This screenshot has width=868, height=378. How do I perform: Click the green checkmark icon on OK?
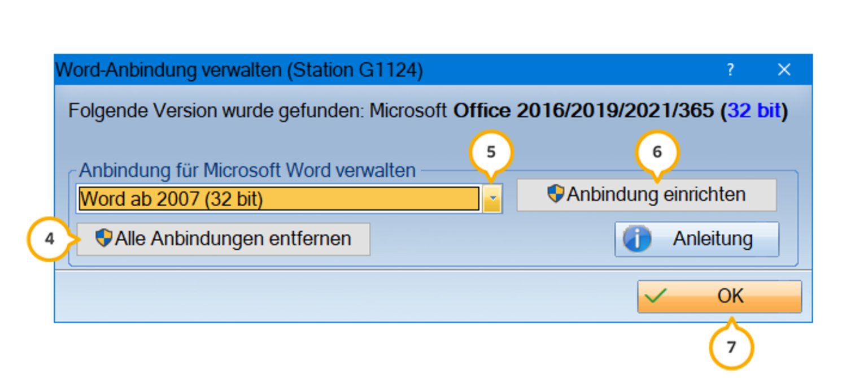655,296
